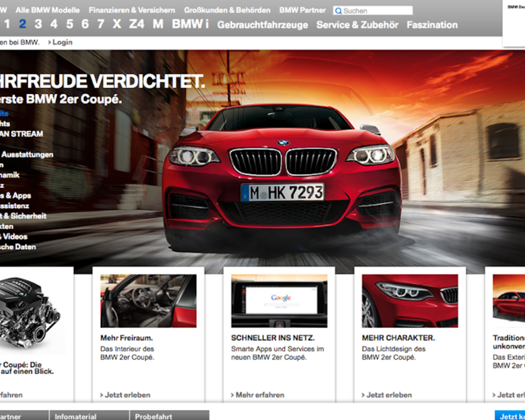525x420 pixels.
Task: Switch to the Infomaterial tab
Action: 76,416
